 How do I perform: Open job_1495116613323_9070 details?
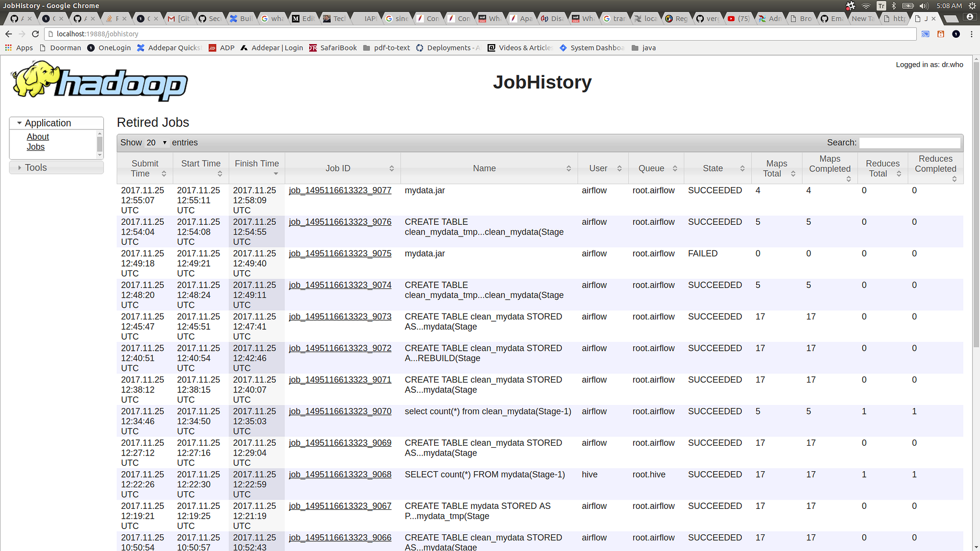[340, 411]
